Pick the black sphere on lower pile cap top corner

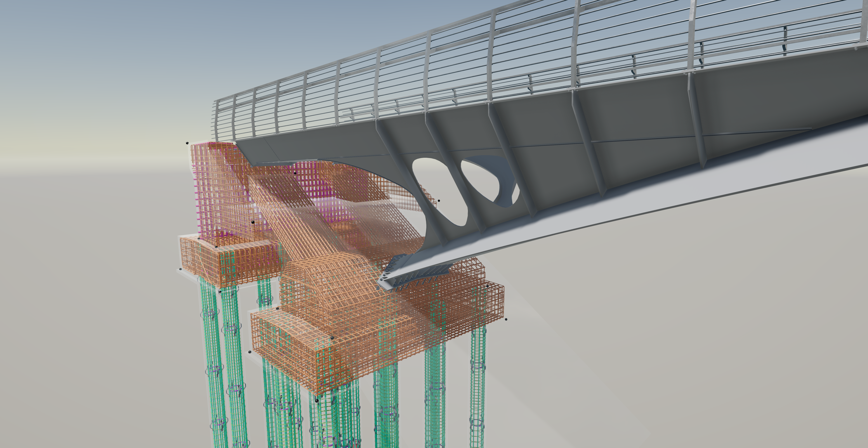(x=332, y=337)
